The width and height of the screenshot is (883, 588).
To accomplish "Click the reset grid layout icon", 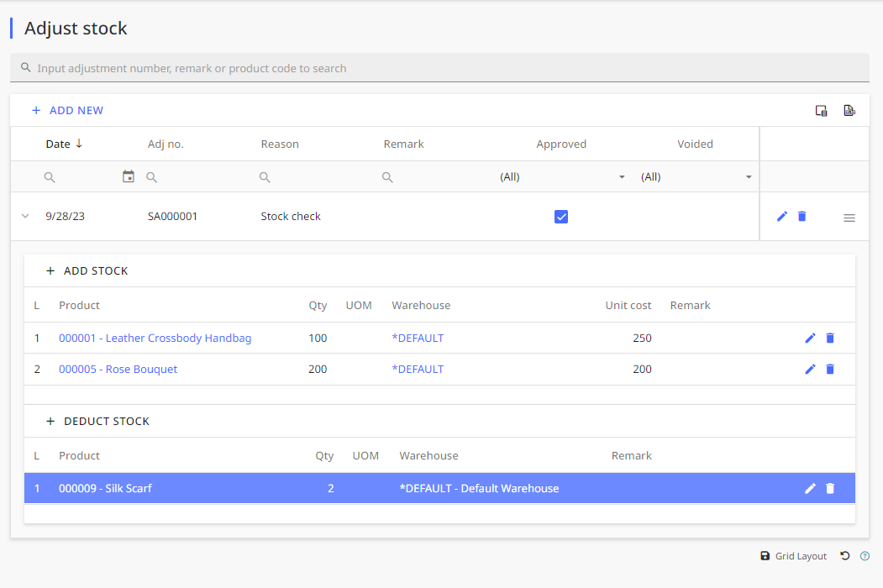I will click(844, 556).
